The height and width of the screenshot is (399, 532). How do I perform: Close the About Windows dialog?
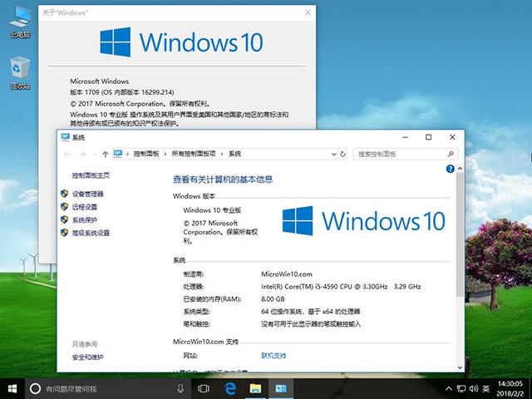(x=308, y=12)
